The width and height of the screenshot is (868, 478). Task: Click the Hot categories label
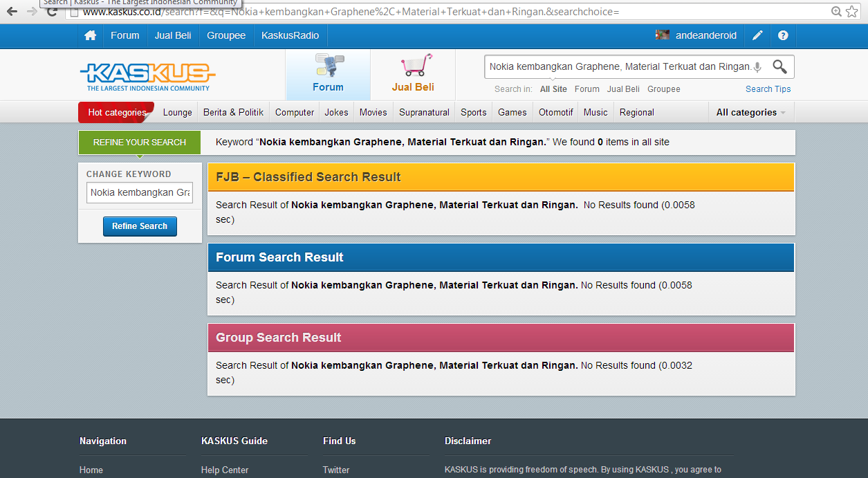coord(117,112)
